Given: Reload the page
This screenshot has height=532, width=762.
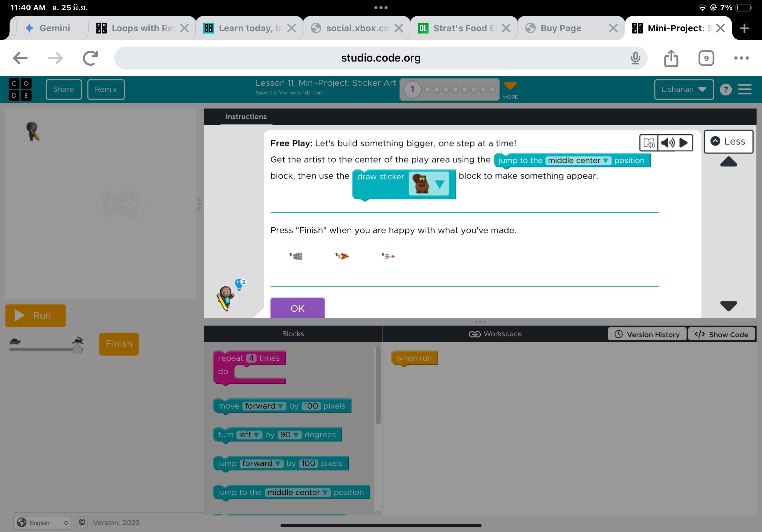Looking at the screenshot, I should pyautogui.click(x=90, y=58).
